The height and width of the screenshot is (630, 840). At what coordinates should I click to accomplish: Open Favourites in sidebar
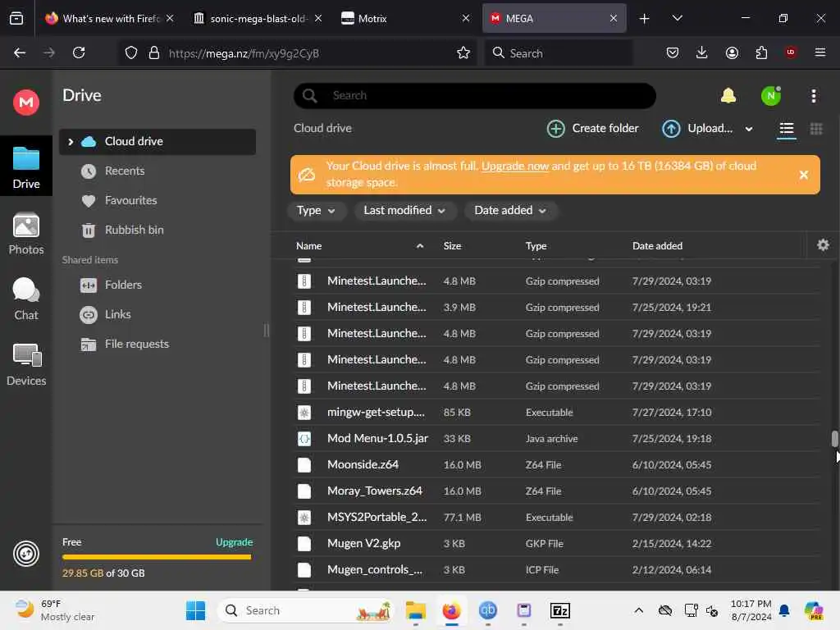[x=130, y=200]
